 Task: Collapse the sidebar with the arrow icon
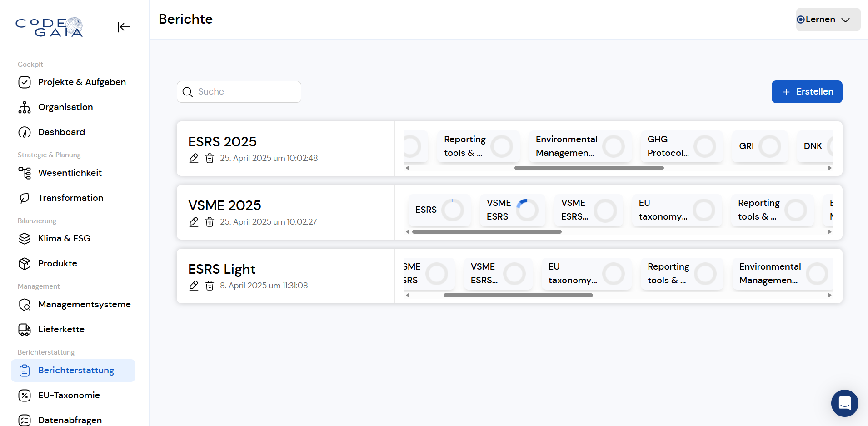pos(124,27)
